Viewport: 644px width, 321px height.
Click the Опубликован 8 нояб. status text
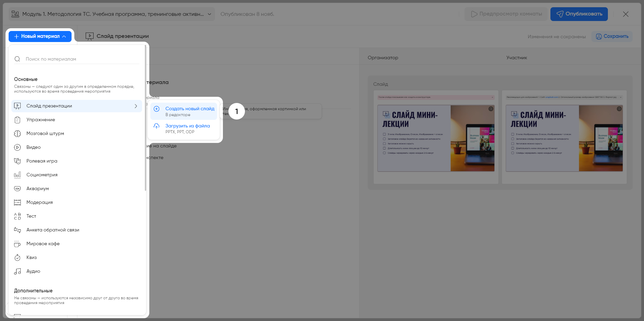point(247,14)
